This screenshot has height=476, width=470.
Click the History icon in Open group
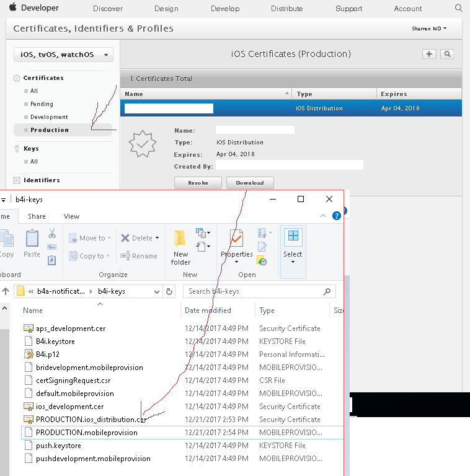pos(262,260)
